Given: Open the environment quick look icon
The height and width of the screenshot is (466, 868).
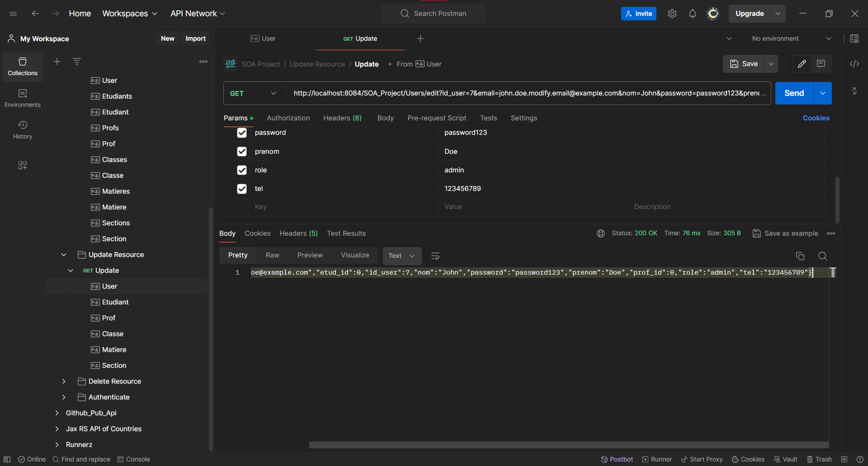Looking at the screenshot, I should [x=854, y=38].
